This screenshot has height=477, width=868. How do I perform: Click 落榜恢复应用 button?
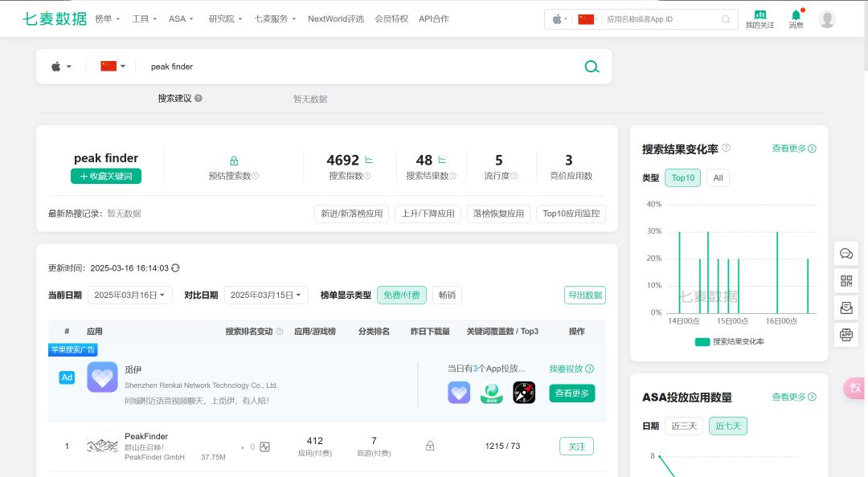(x=498, y=214)
